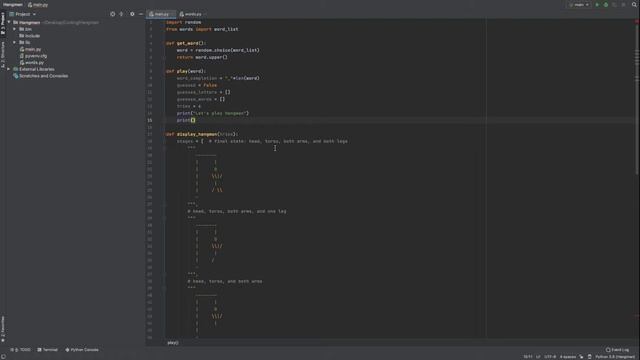The width and height of the screenshot is (640, 360).
Task: Open Search Everywhere magnifier icon
Action: coord(634,4)
